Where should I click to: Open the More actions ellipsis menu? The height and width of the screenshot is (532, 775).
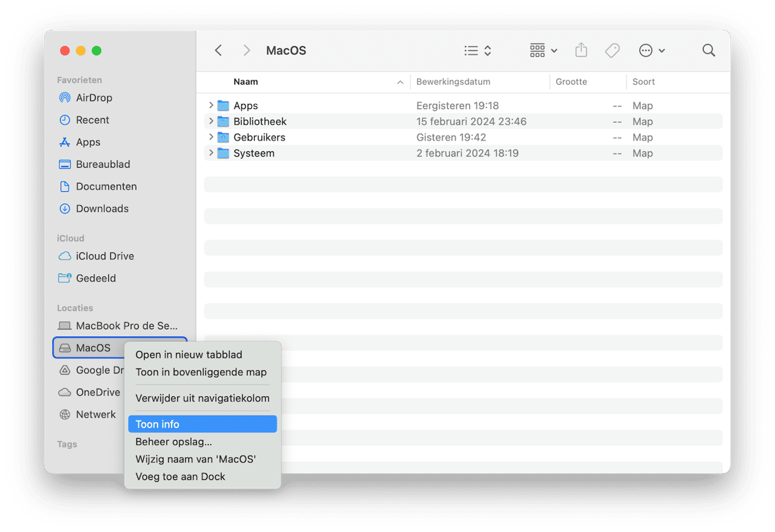[x=652, y=50]
